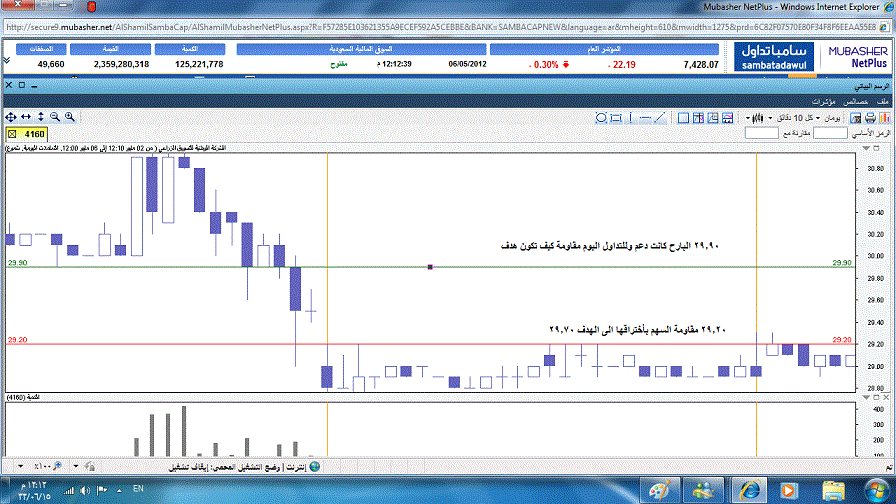Click the chart template save icon

727,118
